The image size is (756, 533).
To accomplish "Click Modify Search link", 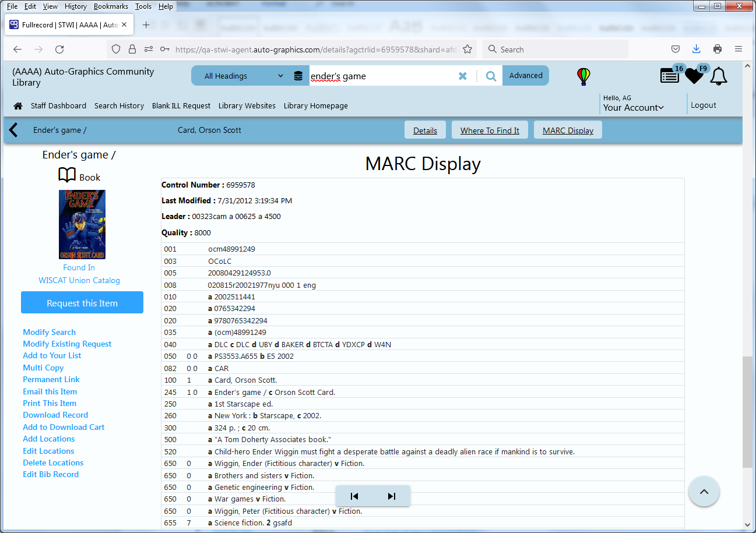I will [x=50, y=332].
